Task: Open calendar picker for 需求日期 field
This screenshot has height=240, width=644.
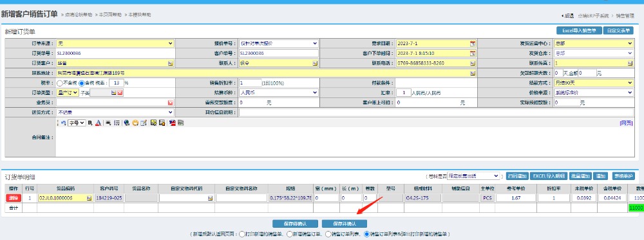Action: click(472, 43)
